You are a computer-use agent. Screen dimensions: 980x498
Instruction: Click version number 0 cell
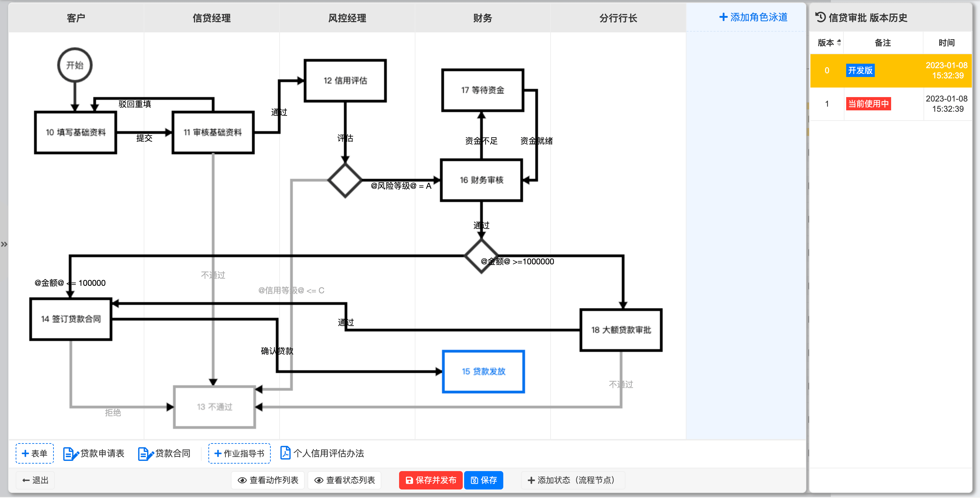click(x=827, y=71)
